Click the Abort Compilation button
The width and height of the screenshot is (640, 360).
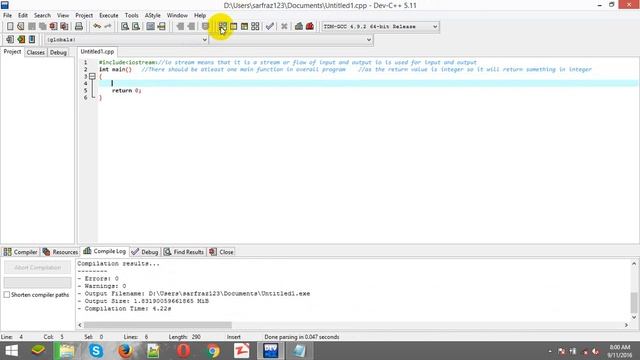click(38, 267)
